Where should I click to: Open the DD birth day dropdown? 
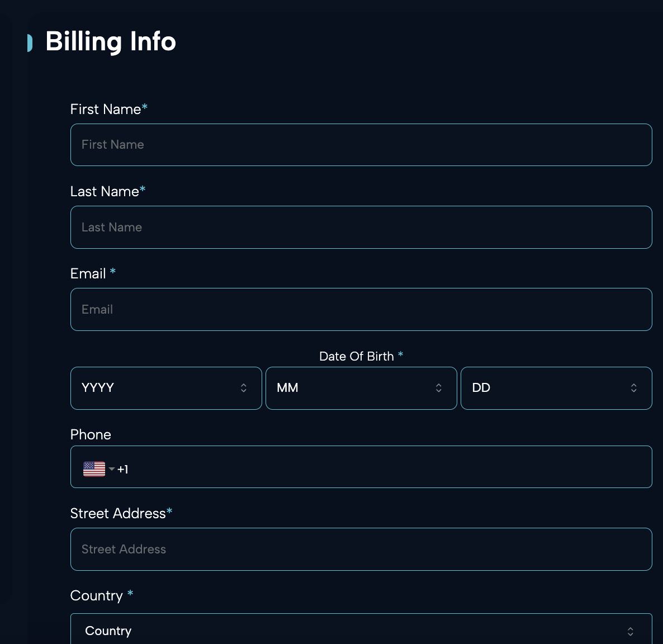(x=556, y=388)
